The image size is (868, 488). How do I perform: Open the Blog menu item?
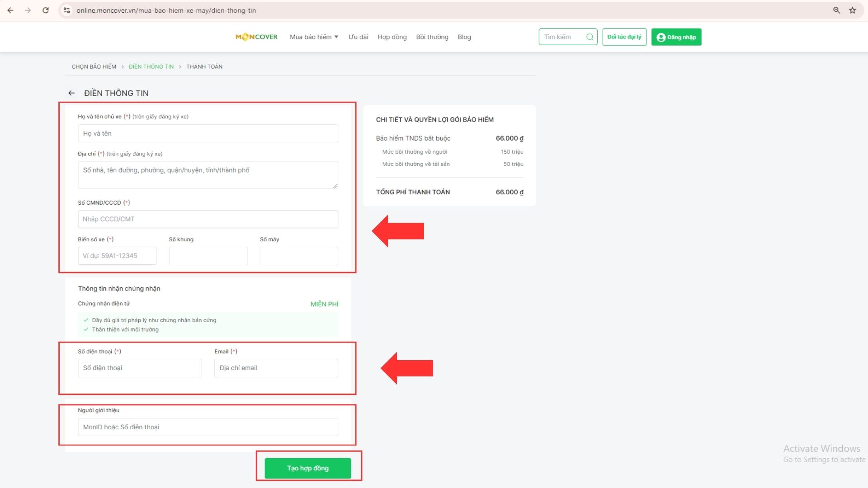[464, 37]
